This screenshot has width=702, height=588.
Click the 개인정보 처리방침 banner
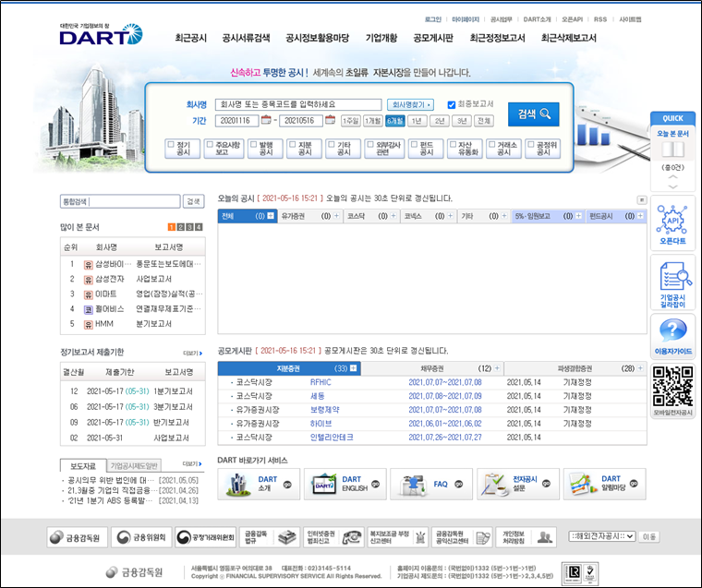click(526, 537)
